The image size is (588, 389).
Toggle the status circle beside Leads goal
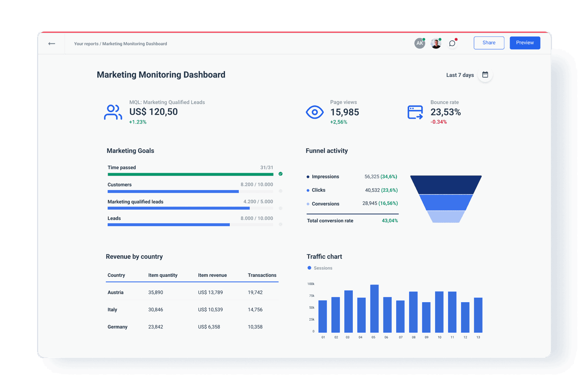point(280,223)
